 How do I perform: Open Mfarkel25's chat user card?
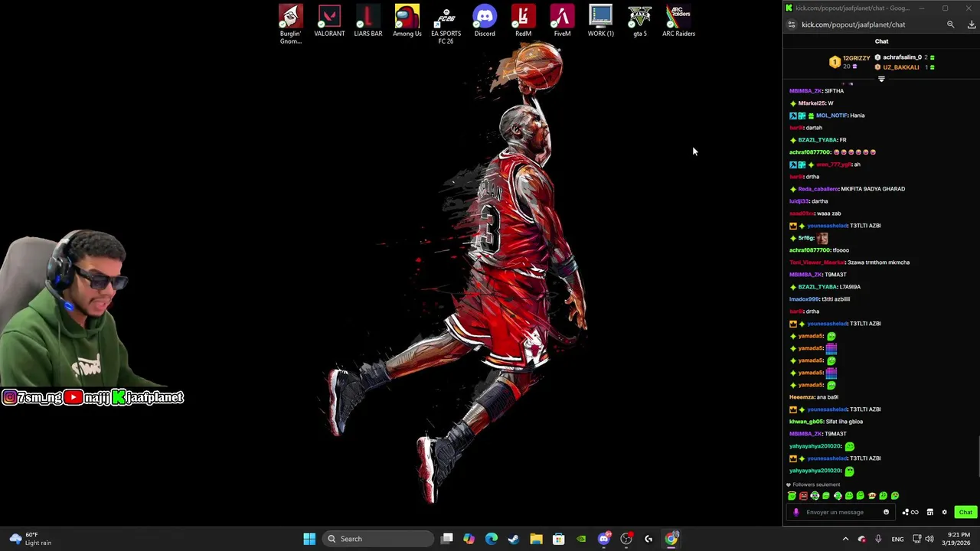tap(812, 103)
